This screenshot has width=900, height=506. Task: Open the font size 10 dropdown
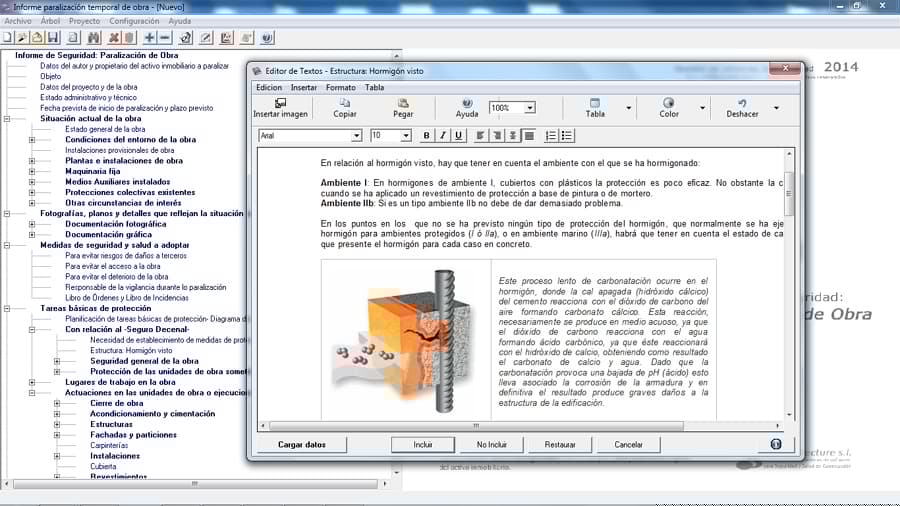click(406, 135)
